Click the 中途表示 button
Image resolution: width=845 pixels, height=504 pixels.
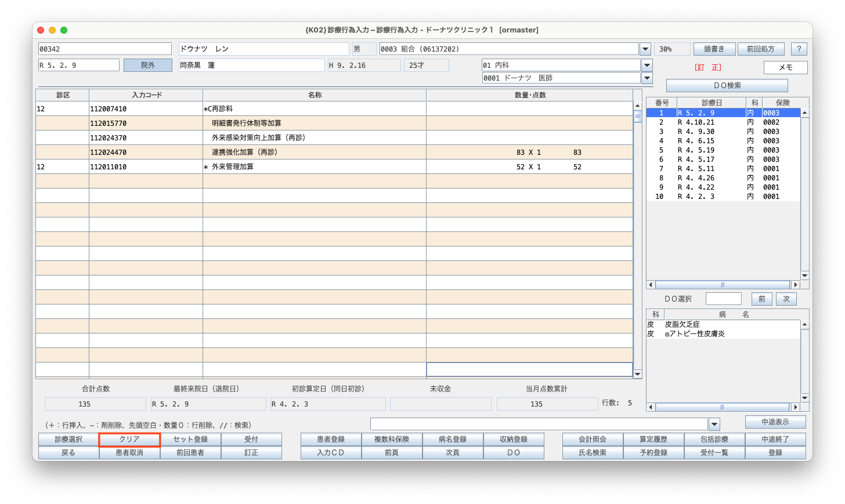coord(775,422)
